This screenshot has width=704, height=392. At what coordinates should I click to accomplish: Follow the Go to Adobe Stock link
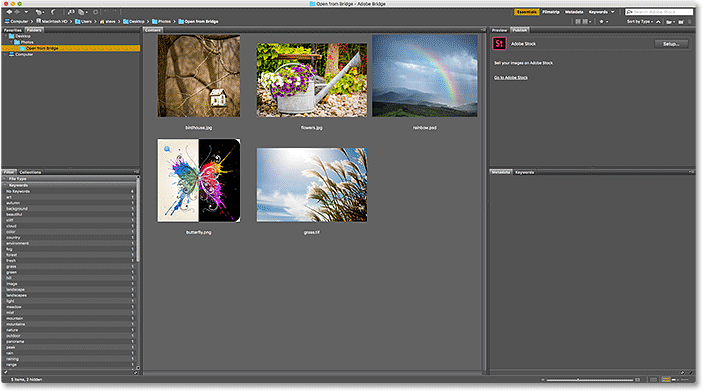[x=511, y=78]
